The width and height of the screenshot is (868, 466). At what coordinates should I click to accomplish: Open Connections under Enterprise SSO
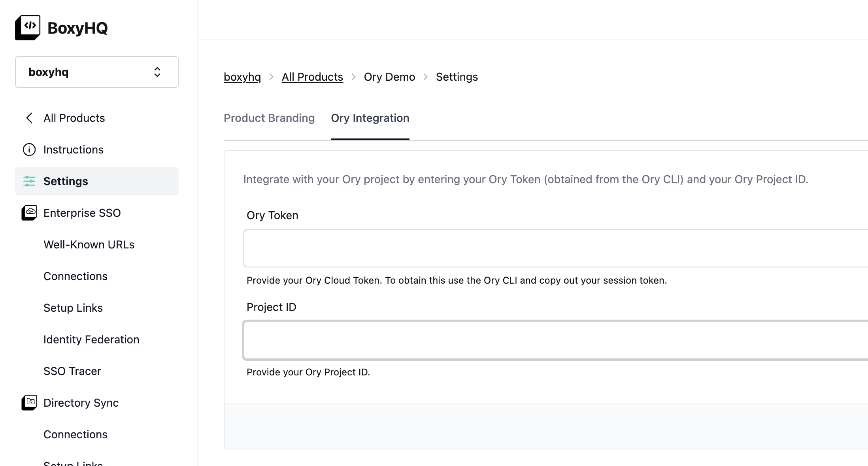pos(75,276)
